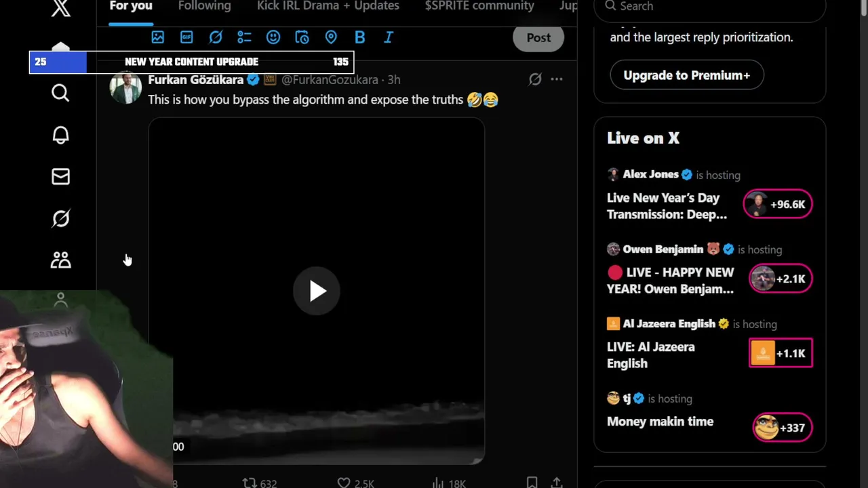
Task: Open the 3h timestamp on the post
Action: tap(394, 80)
